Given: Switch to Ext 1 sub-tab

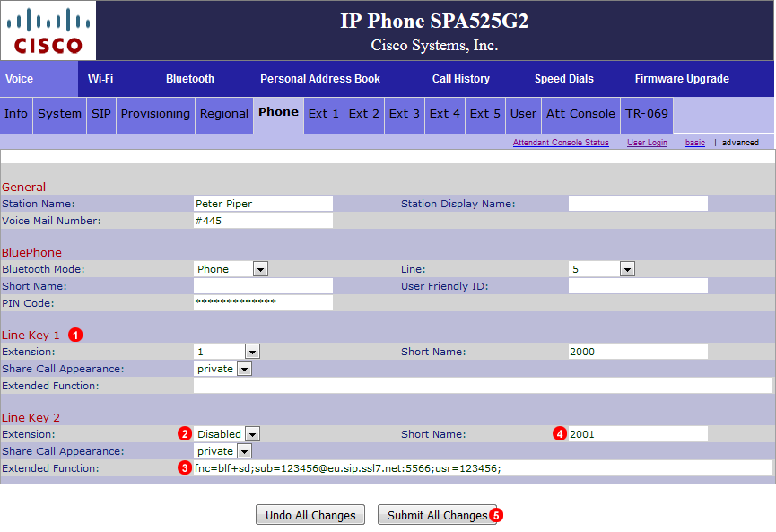Looking at the screenshot, I should tap(324, 116).
